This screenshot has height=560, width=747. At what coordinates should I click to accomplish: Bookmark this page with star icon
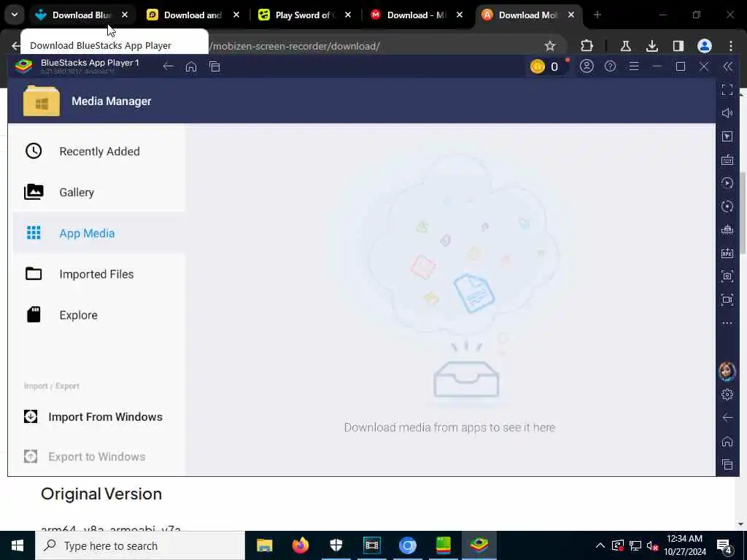click(x=550, y=46)
